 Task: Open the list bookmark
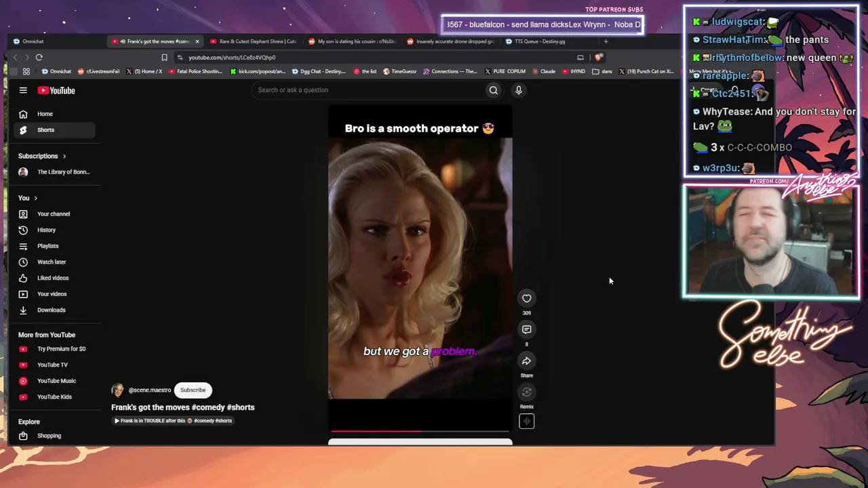coord(366,71)
